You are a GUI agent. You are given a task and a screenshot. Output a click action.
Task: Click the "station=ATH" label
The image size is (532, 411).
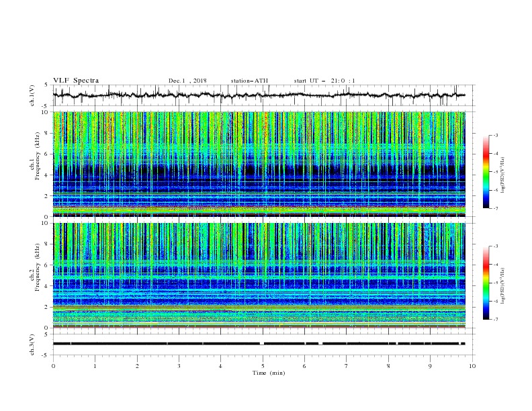pyautogui.click(x=249, y=81)
